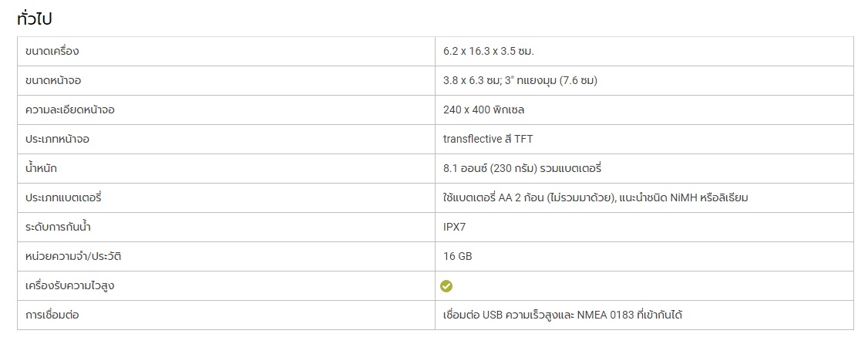Click the transflective สี TFT text
Screen dimensions: 868x344
488,139
